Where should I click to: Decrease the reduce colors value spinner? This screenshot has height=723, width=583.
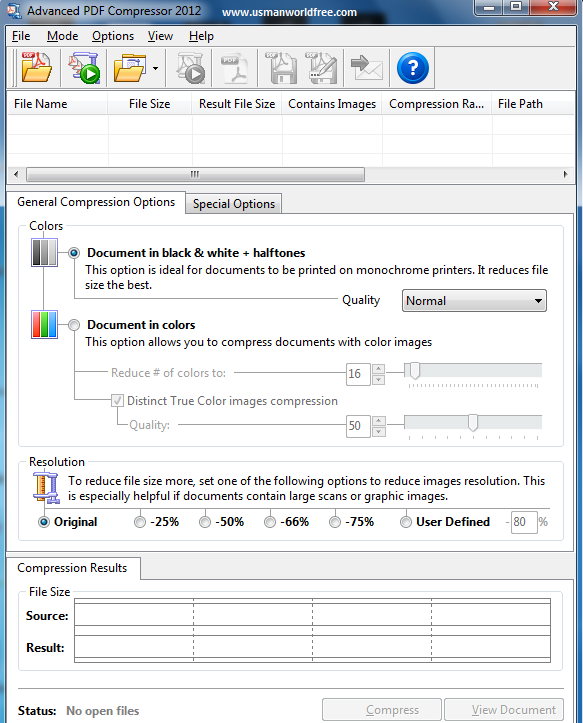[378, 379]
